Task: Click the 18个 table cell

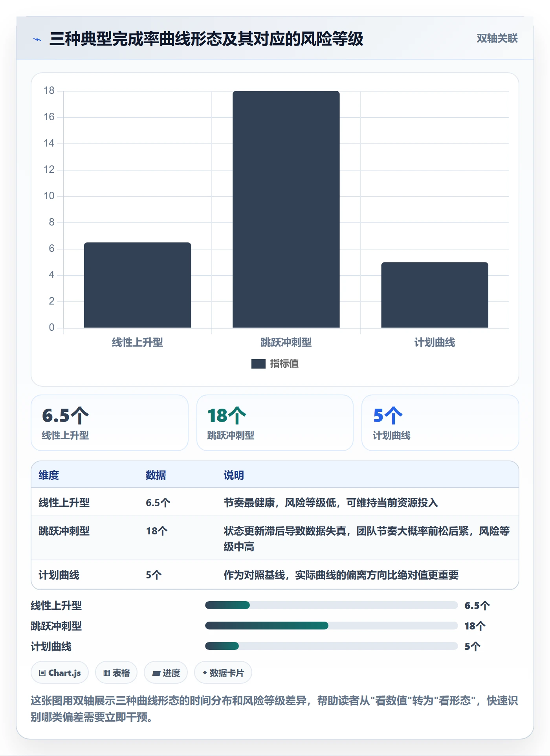Action: pyautogui.click(x=157, y=531)
